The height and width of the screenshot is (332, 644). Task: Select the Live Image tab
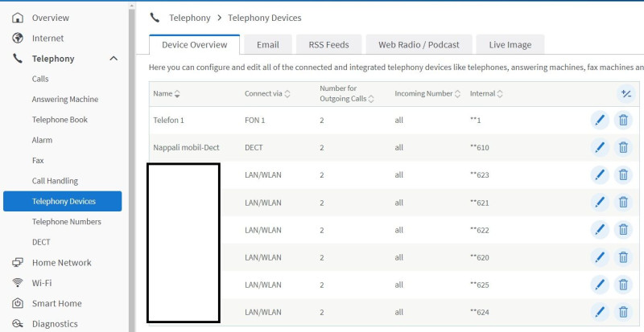coord(510,45)
